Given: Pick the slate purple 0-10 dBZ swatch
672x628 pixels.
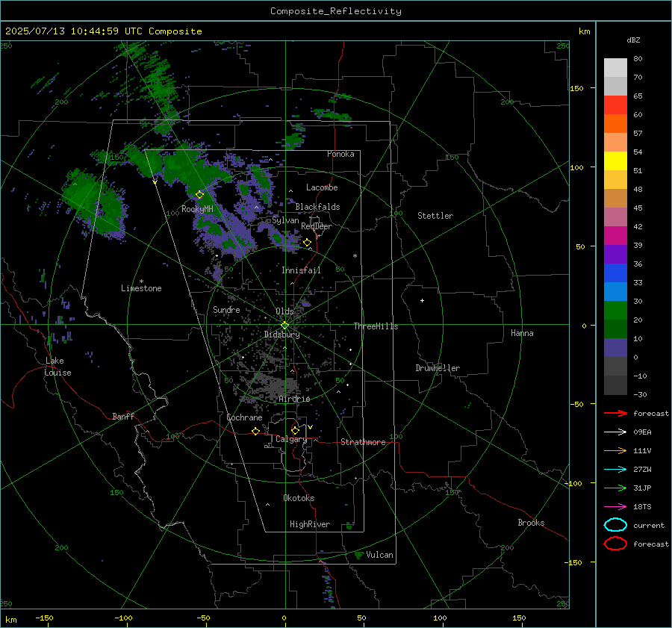Looking at the screenshot, I should (x=615, y=348).
